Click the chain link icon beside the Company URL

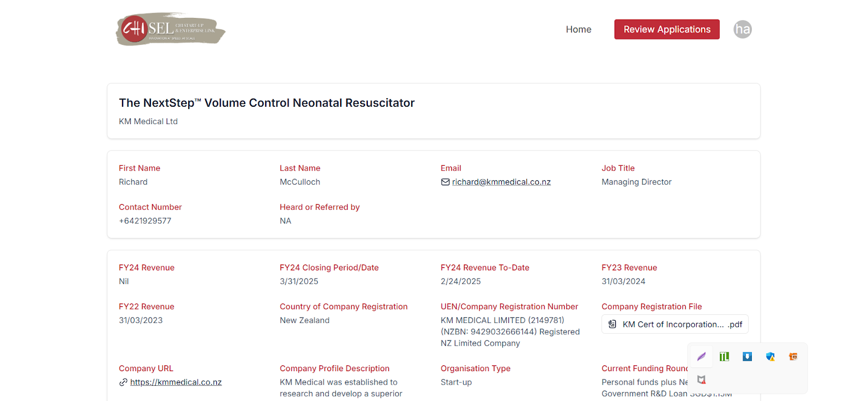(x=123, y=382)
